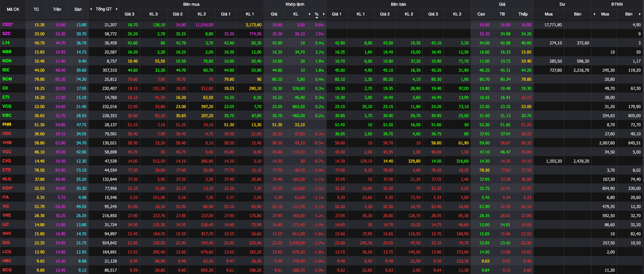Viewport: 644px width, 274px height.
Task: Click the Bên mua group header
Action: pyautogui.click(x=191, y=4)
